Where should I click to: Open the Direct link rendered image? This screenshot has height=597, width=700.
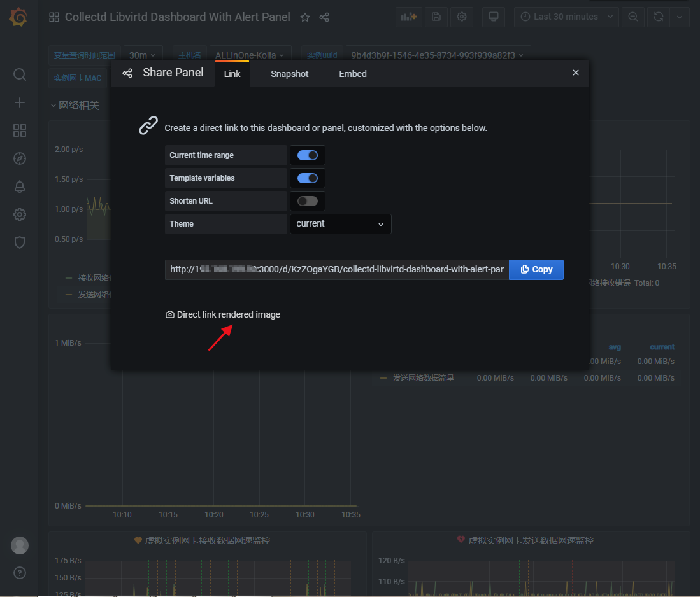click(222, 314)
